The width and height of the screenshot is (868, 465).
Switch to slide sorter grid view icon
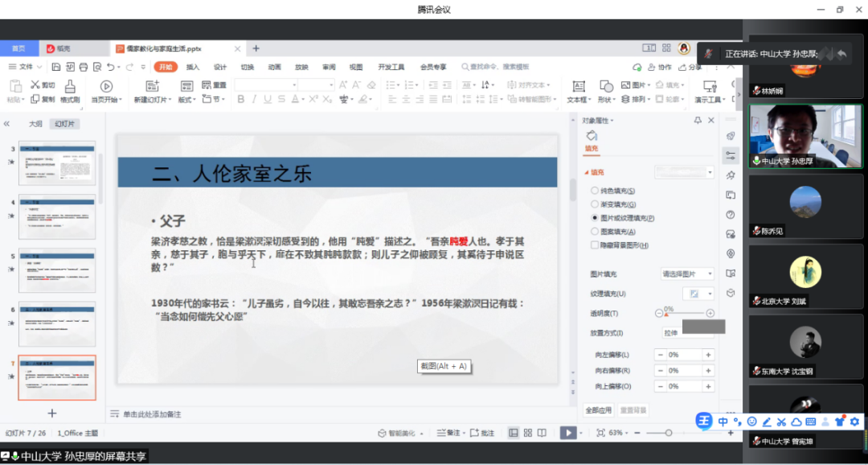(528, 433)
